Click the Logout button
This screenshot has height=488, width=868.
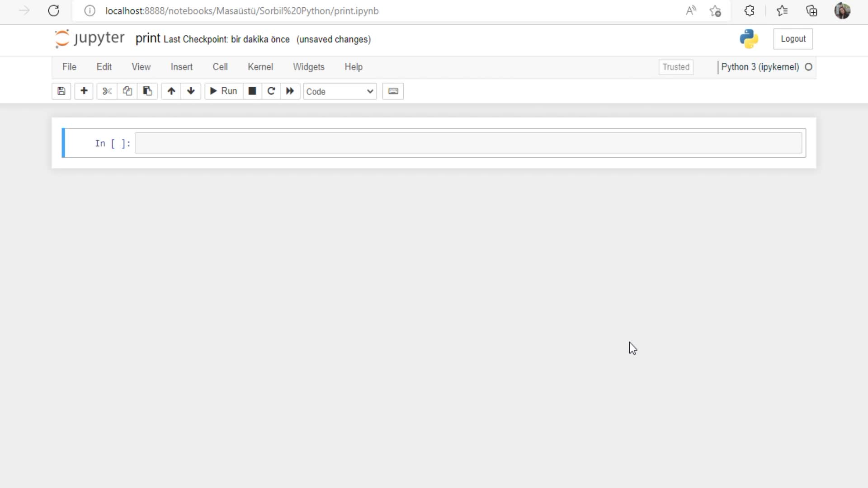coord(793,39)
